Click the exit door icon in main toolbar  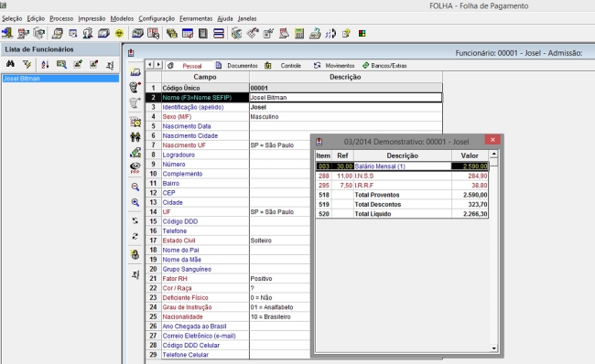[x=6, y=33]
